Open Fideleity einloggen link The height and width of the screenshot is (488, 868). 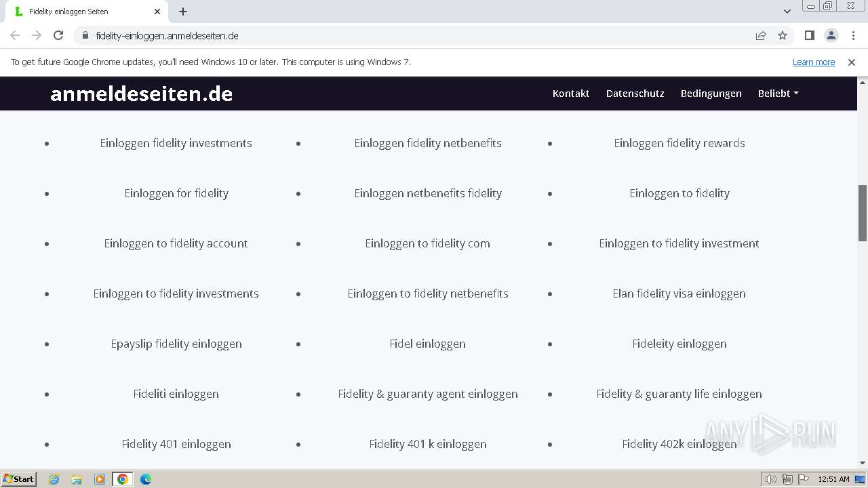coord(679,344)
